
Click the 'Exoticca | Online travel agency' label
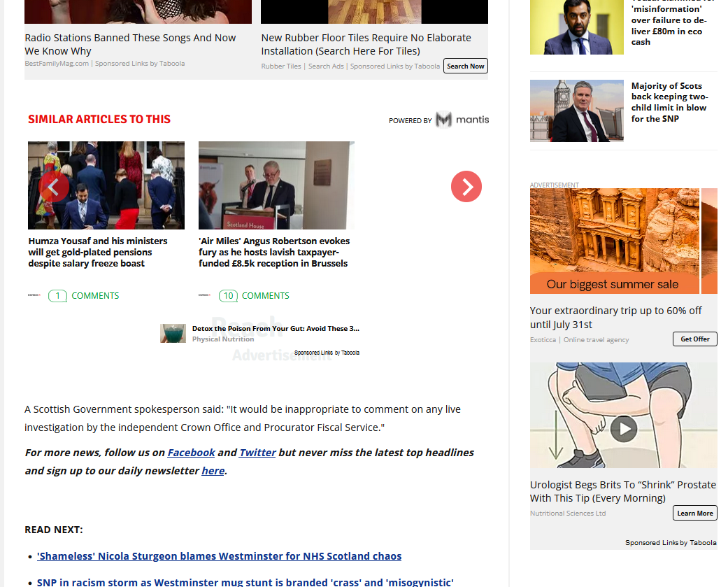coord(580,339)
